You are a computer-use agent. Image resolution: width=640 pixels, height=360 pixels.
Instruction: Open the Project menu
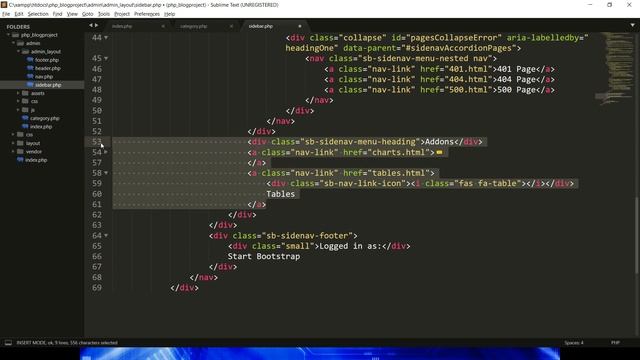click(x=122, y=14)
